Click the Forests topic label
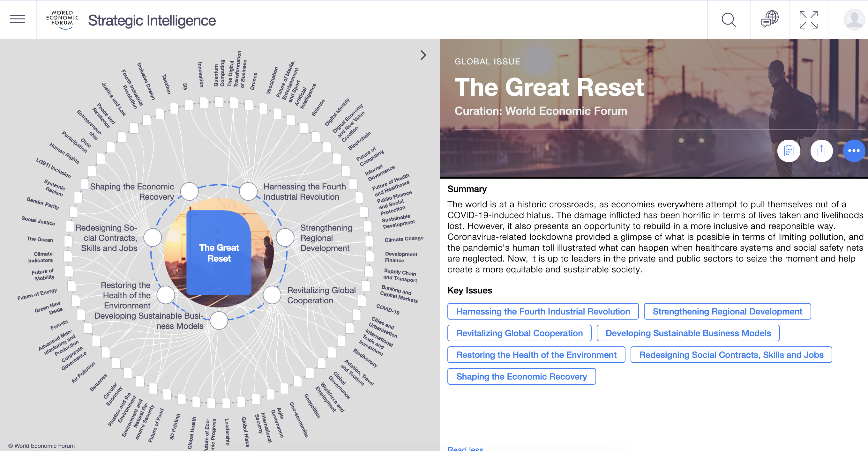Viewport: 868px width, 451px height. (x=59, y=325)
